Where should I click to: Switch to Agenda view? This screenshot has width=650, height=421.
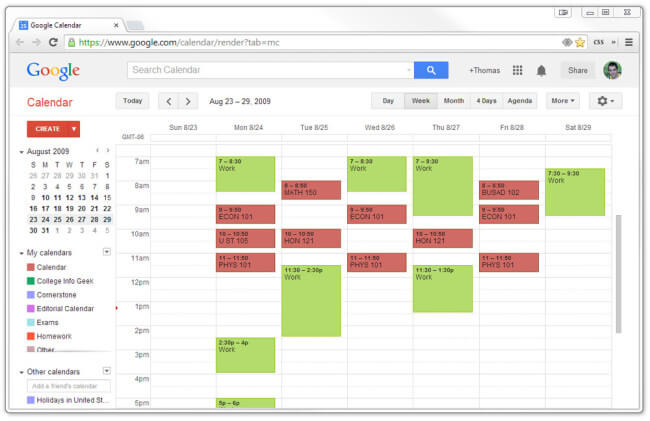(520, 101)
